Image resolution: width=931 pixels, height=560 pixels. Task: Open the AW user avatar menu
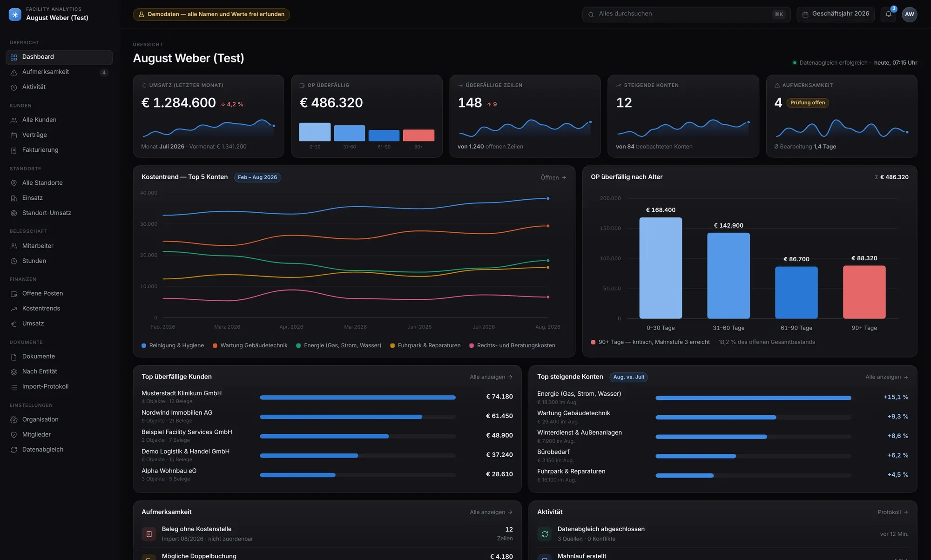pos(909,14)
